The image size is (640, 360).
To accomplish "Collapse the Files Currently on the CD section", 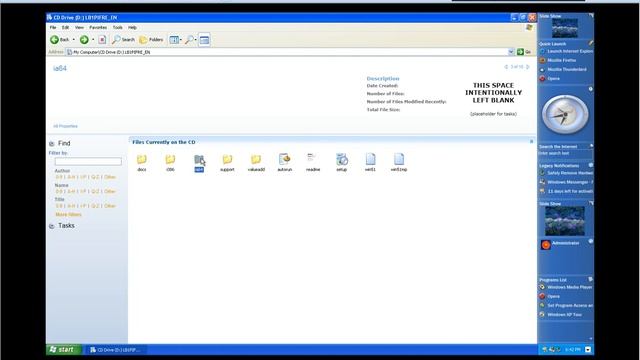I will click(531, 142).
